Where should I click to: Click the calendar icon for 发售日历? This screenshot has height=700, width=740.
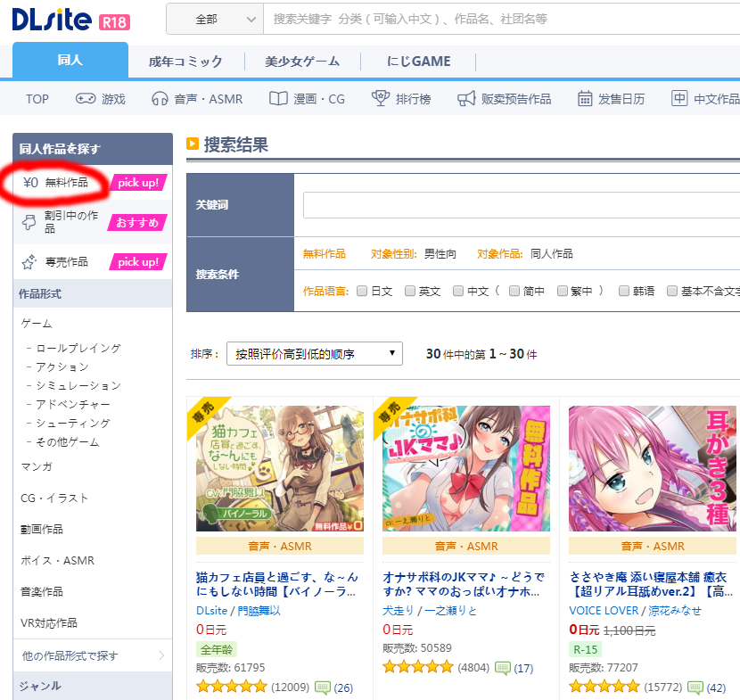coord(585,99)
